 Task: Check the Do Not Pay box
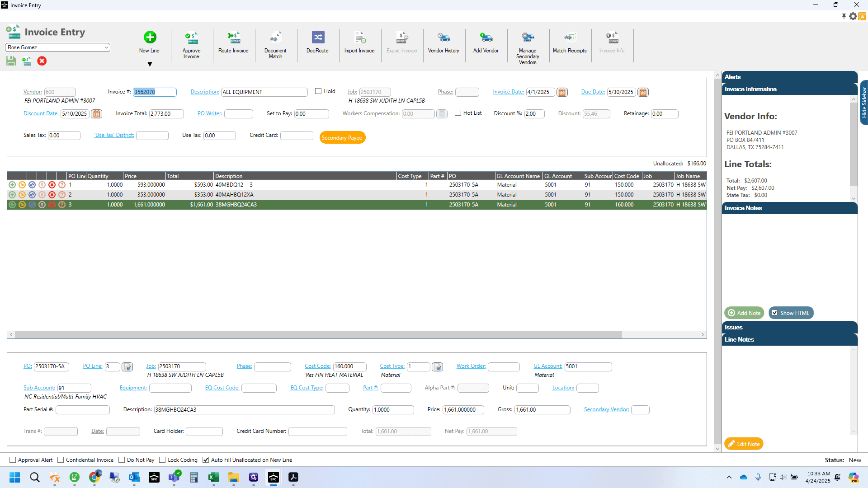pyautogui.click(x=122, y=460)
